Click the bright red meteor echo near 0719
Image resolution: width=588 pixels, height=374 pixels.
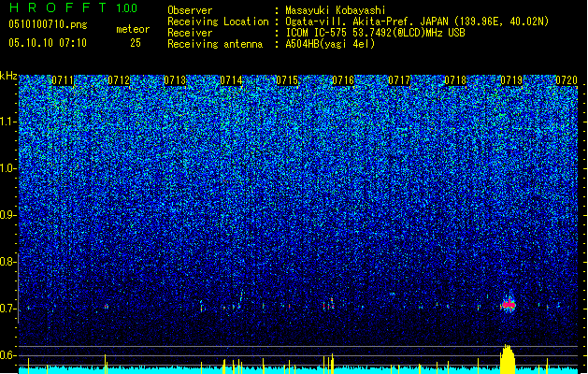click(x=509, y=305)
